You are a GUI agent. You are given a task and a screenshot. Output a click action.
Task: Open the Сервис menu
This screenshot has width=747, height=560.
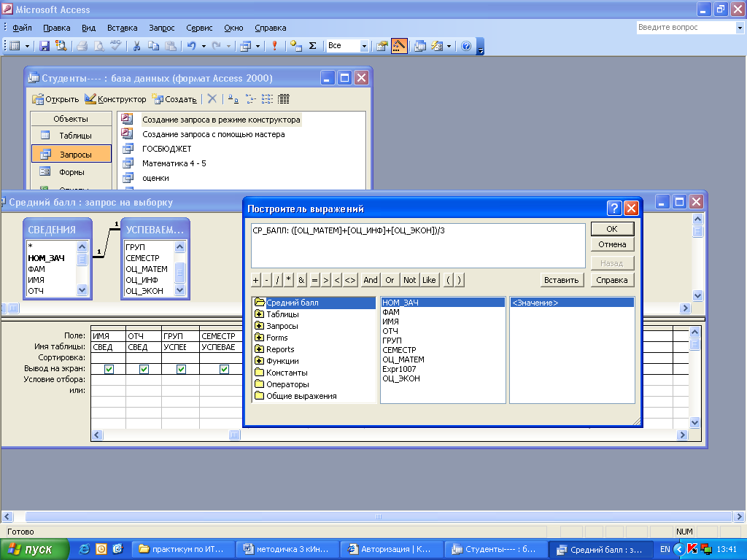click(199, 28)
